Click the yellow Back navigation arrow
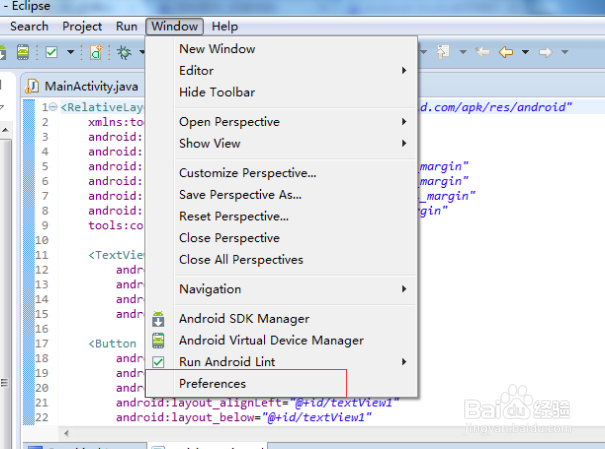The width and height of the screenshot is (605, 449). [x=506, y=52]
